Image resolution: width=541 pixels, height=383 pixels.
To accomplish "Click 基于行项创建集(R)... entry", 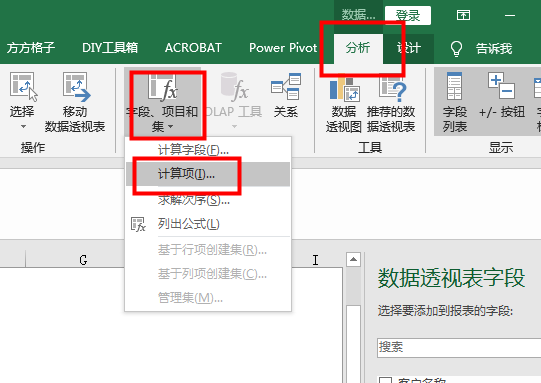I will (x=208, y=249).
